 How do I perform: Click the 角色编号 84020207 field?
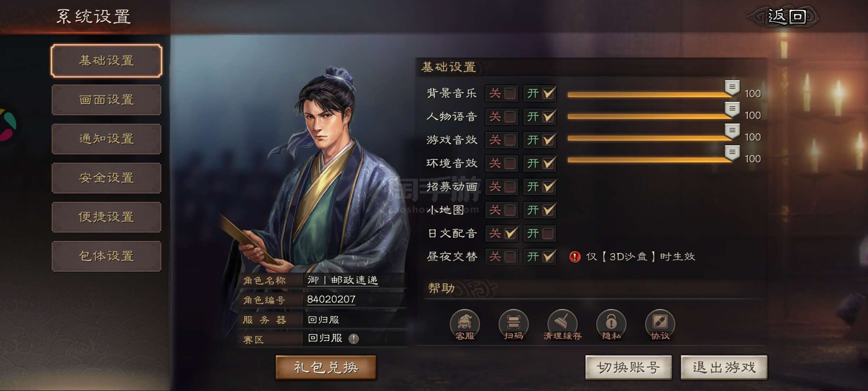click(x=331, y=299)
